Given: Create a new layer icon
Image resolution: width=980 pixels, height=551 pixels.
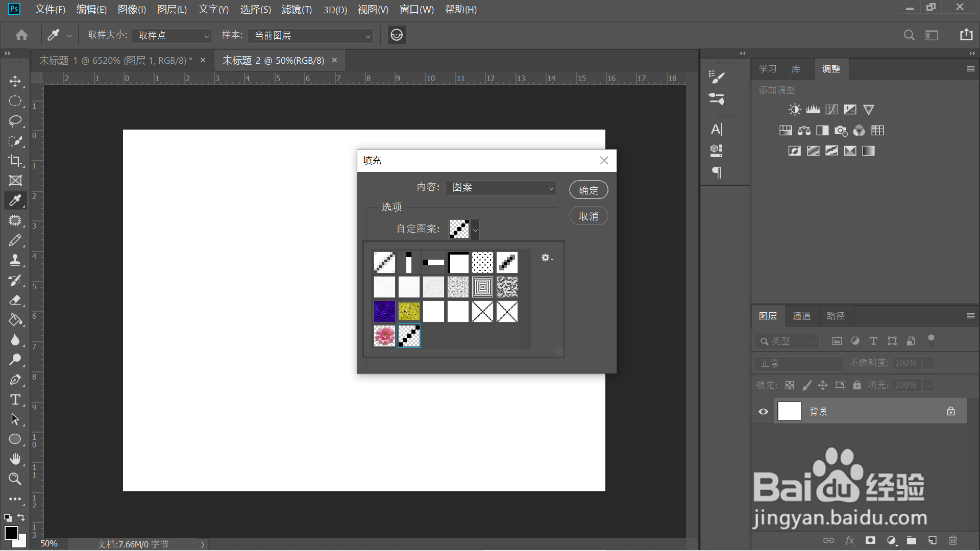Looking at the screenshot, I should (x=932, y=540).
